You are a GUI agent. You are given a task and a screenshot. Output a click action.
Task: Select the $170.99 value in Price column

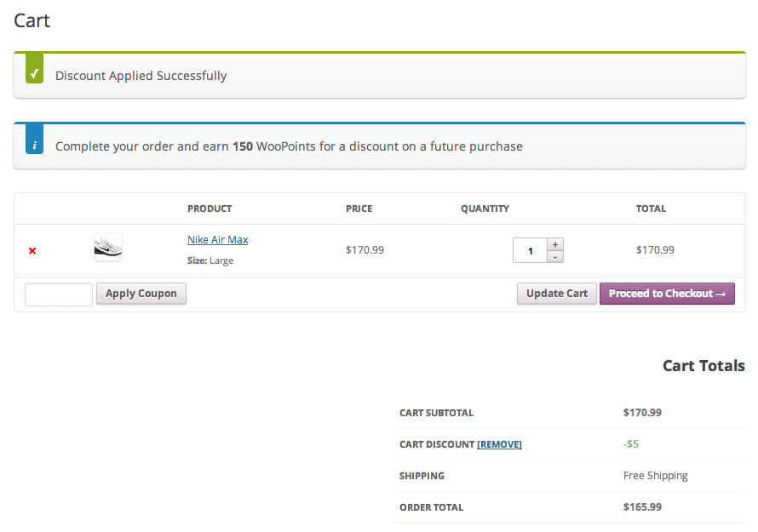coord(365,249)
